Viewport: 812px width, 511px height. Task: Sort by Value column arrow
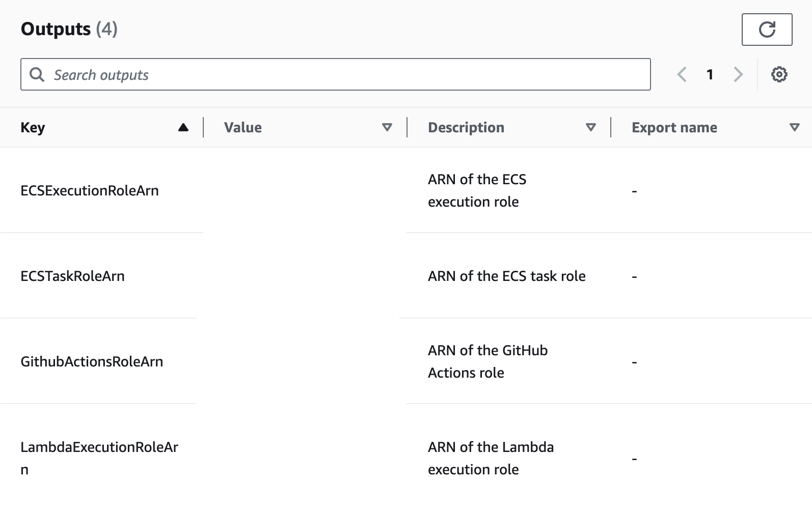[x=387, y=127]
